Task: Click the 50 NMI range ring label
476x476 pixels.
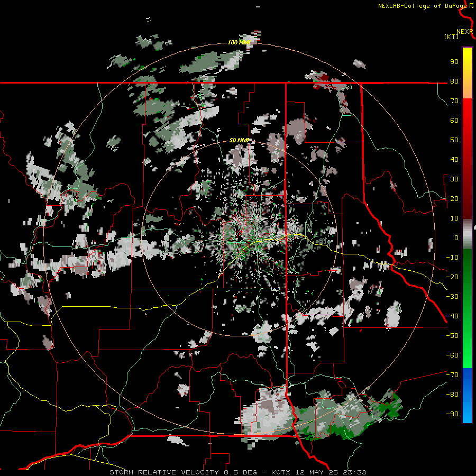Action: (x=239, y=140)
